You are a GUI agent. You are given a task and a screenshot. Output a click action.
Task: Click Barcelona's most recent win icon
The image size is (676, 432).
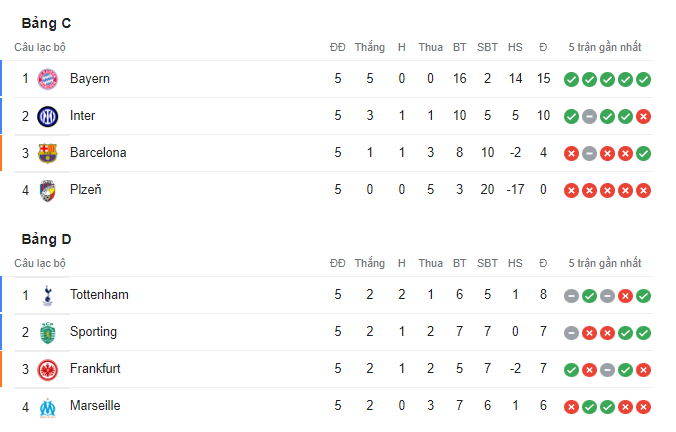click(x=643, y=153)
